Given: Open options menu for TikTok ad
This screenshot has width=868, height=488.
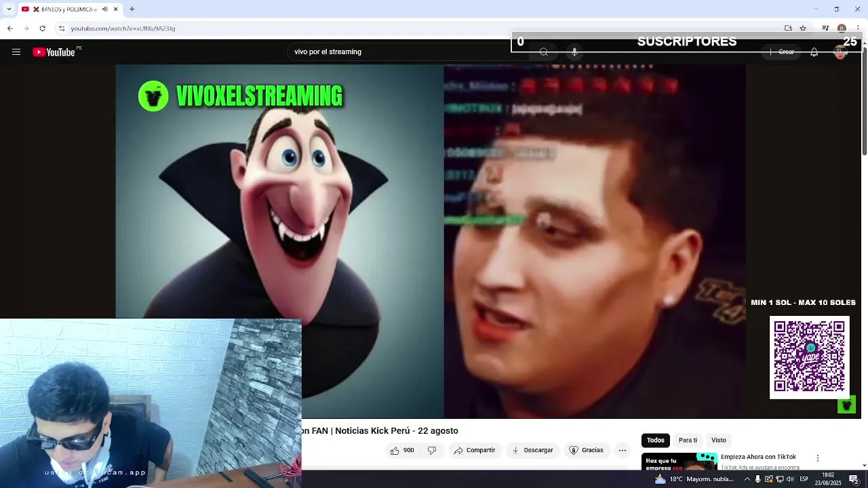Looking at the screenshot, I should click(x=818, y=458).
